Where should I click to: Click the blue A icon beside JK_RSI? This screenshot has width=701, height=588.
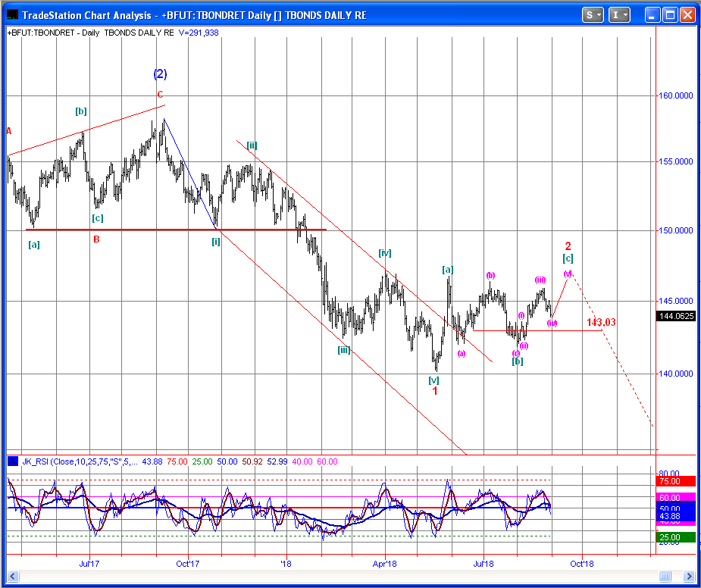pyautogui.click(x=13, y=461)
